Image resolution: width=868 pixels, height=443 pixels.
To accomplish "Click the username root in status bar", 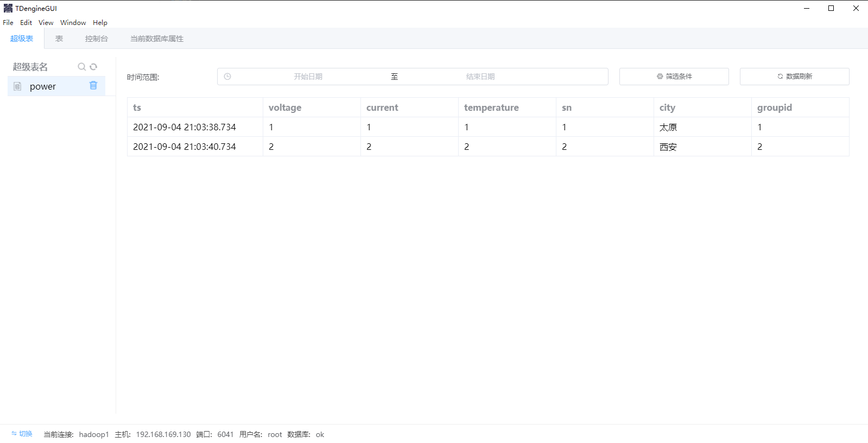I will tap(275, 434).
